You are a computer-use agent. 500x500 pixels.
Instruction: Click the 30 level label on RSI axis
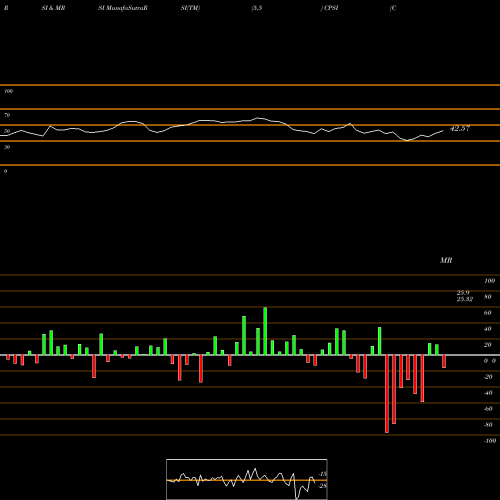pos(7,147)
